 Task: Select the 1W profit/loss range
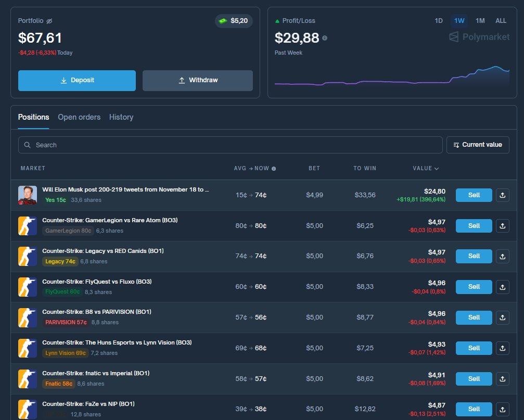click(459, 21)
